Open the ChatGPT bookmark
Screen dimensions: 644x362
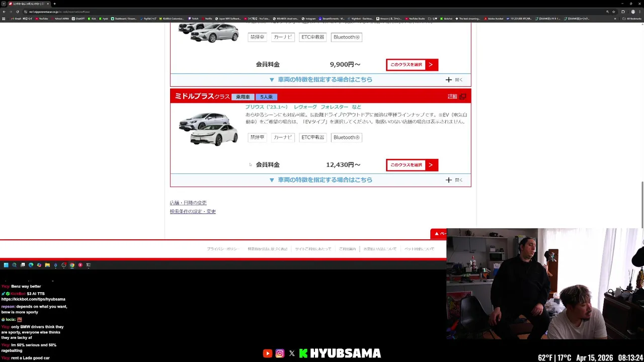[78, 19]
